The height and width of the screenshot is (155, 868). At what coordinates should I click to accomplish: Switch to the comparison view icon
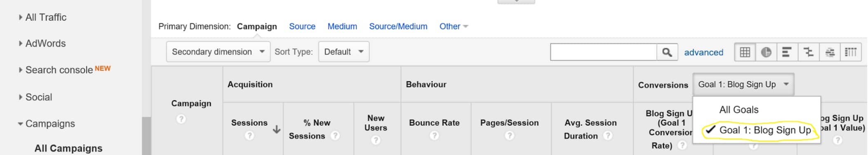tap(808, 52)
